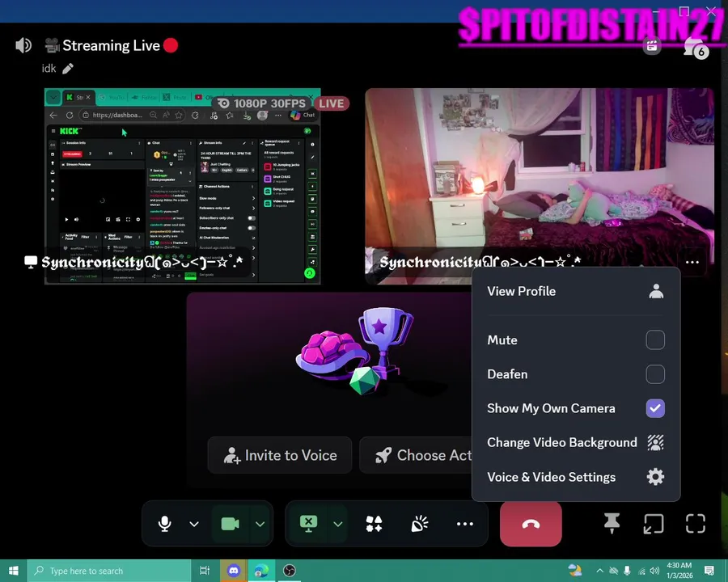Image resolution: width=728 pixels, height=582 pixels.
Task: Open the Windows notification center
Action: pos(709,571)
